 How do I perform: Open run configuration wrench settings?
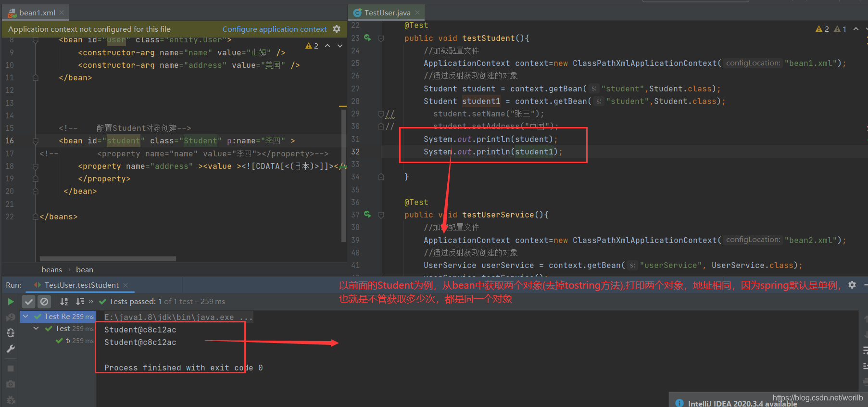point(11,349)
